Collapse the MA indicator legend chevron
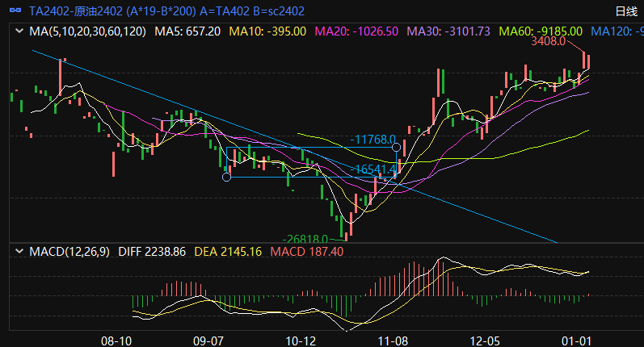Image resolution: width=644 pixels, height=347 pixels. click(x=19, y=31)
